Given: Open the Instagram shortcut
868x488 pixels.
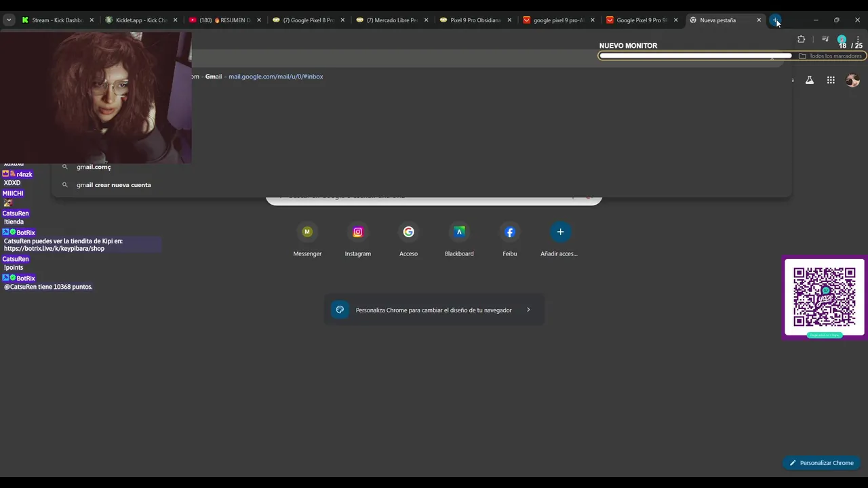Looking at the screenshot, I should coord(358,239).
